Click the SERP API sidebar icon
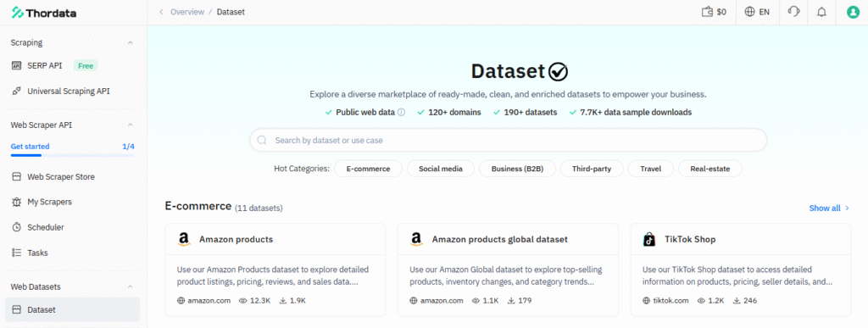The height and width of the screenshot is (328, 868). [17, 66]
